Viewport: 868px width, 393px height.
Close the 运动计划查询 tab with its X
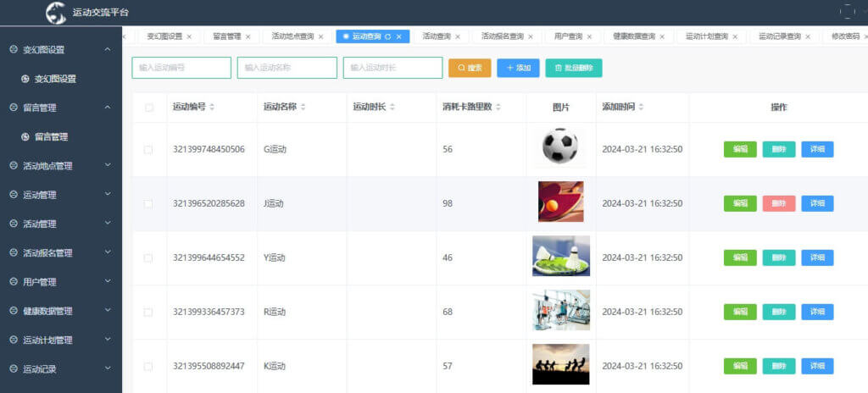pyautogui.click(x=735, y=36)
